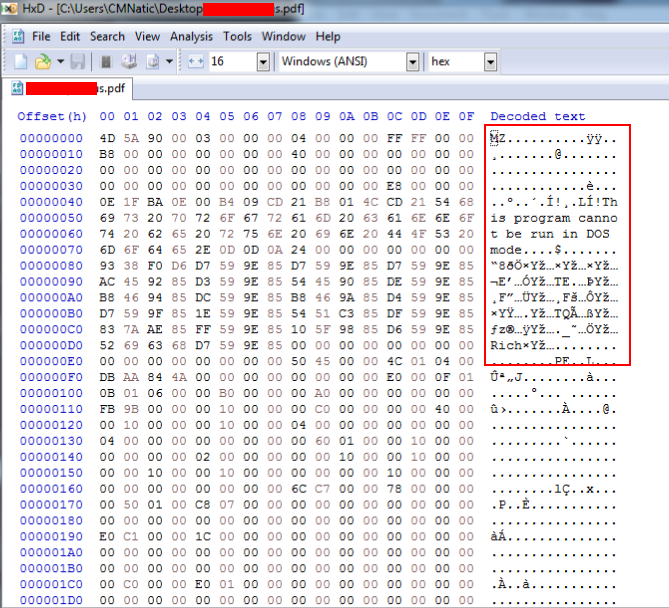Open the bytes per row dropdown showing 16
This screenshot has height=608, width=669.
(x=264, y=62)
